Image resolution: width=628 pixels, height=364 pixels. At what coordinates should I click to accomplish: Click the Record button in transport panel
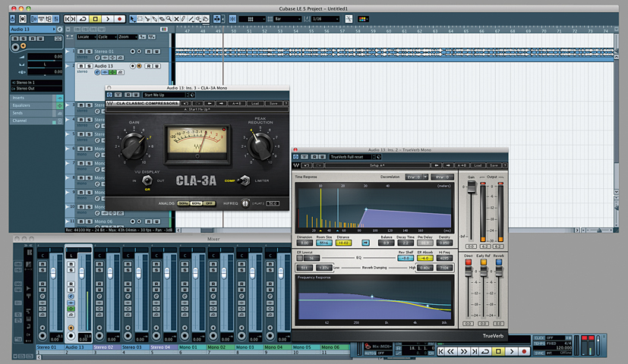click(x=524, y=352)
